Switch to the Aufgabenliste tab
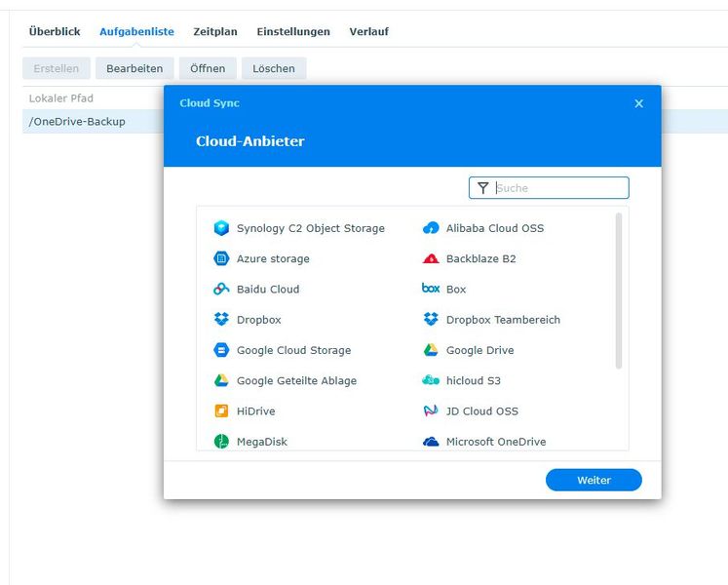The width and height of the screenshot is (728, 585). tap(137, 31)
